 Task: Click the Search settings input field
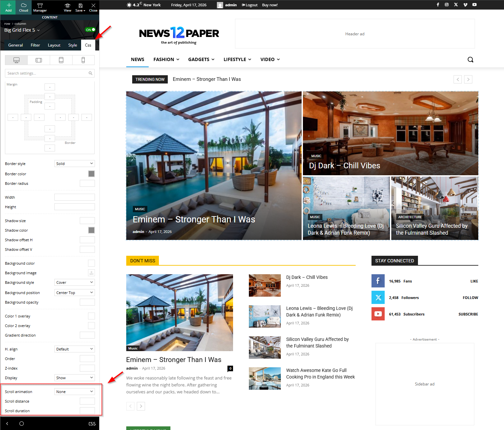click(x=47, y=73)
